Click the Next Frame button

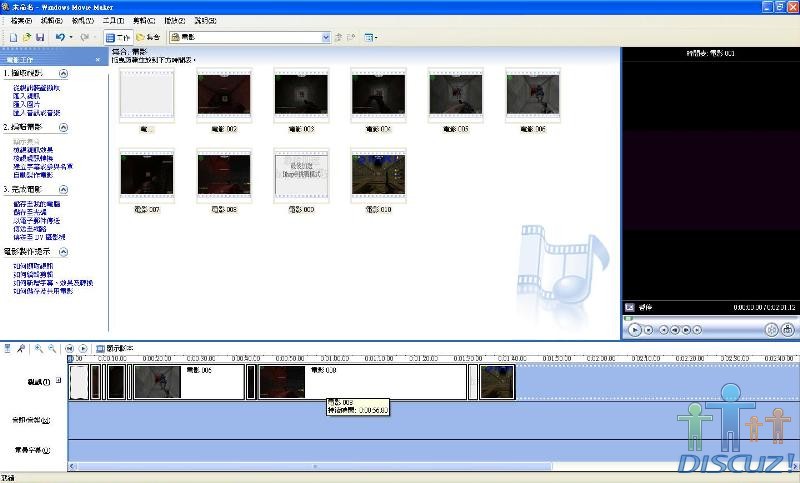686,330
